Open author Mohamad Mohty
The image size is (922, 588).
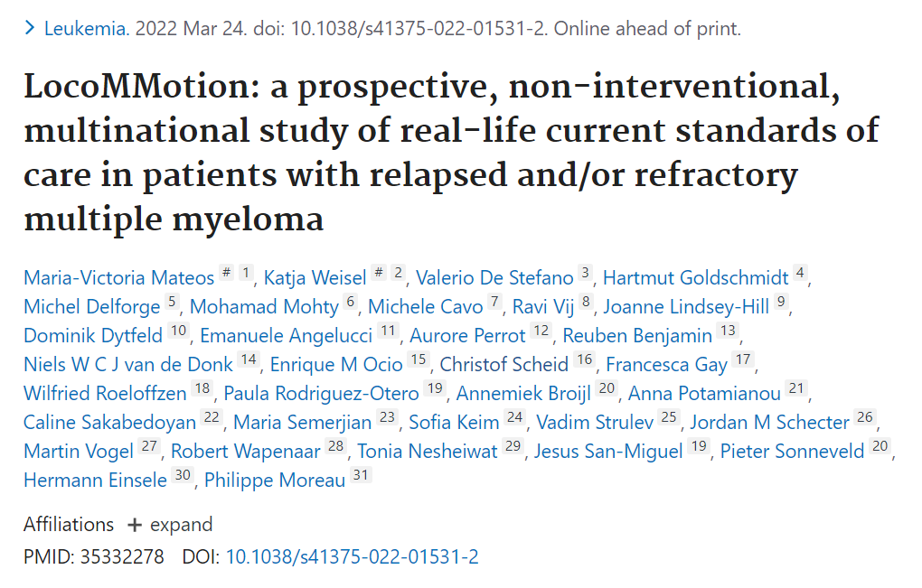(x=264, y=306)
